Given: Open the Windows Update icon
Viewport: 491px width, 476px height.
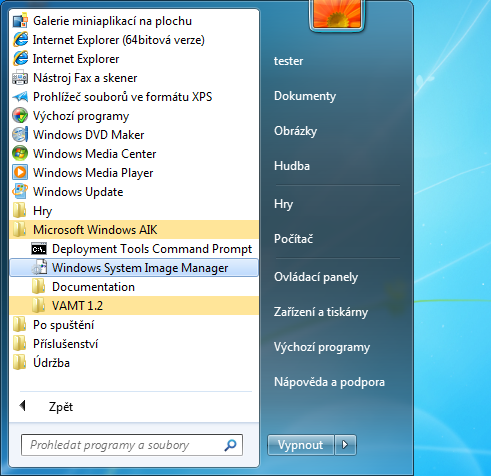Looking at the screenshot, I should pyautogui.click(x=20, y=192).
